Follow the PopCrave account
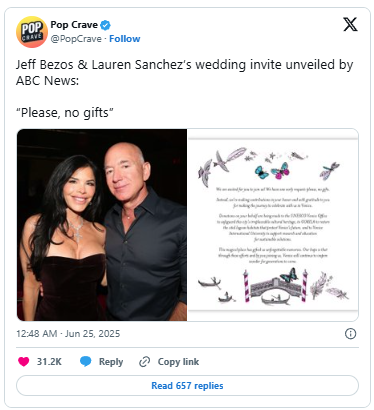This screenshot has width=374, height=410. click(x=125, y=39)
